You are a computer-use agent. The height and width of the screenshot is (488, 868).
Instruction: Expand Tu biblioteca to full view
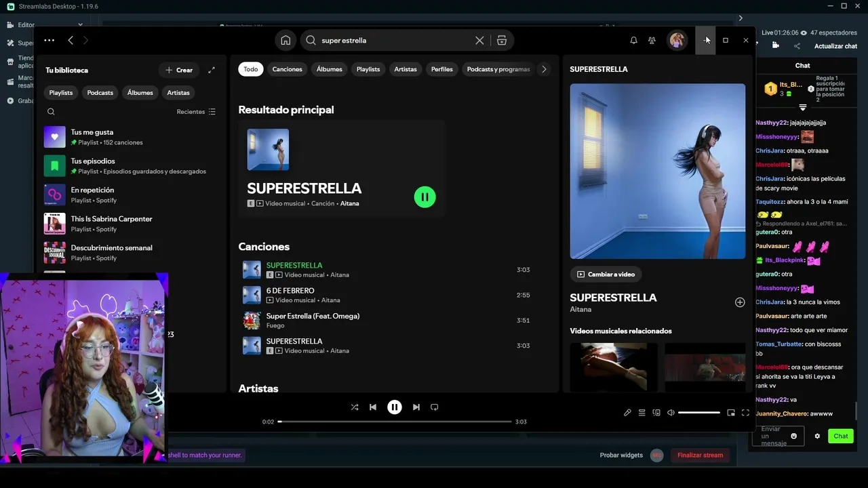pyautogui.click(x=212, y=70)
